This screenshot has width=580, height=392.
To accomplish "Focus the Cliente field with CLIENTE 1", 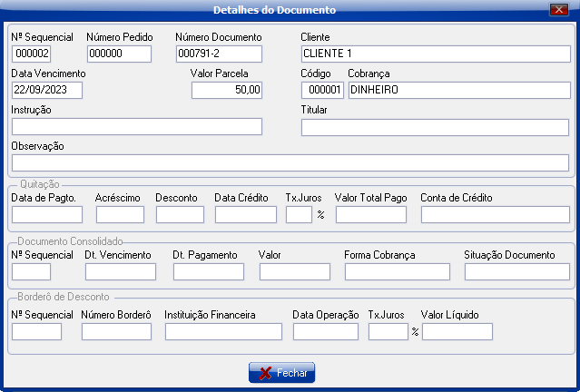I will [435, 54].
